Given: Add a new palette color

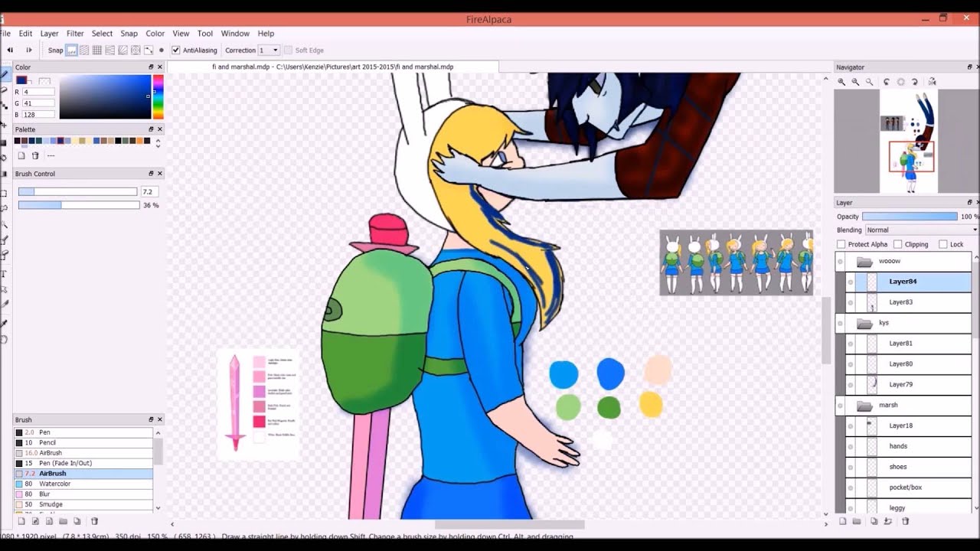Looking at the screenshot, I should point(21,155).
